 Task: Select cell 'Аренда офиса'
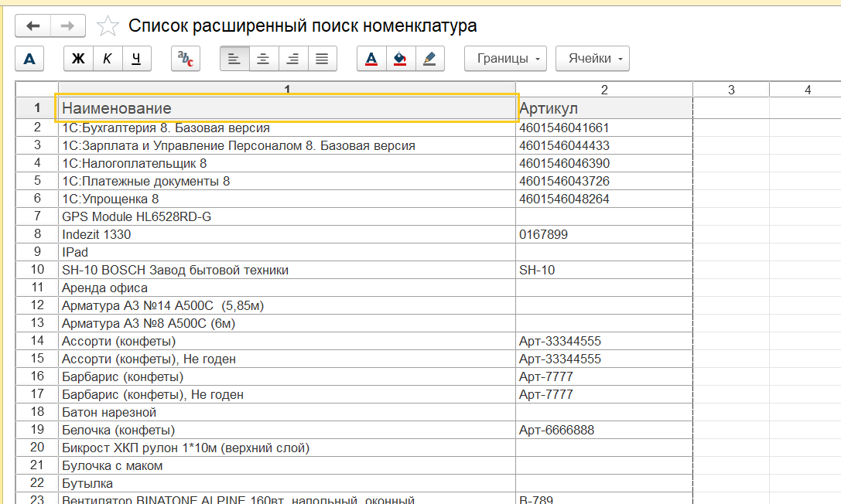point(287,287)
